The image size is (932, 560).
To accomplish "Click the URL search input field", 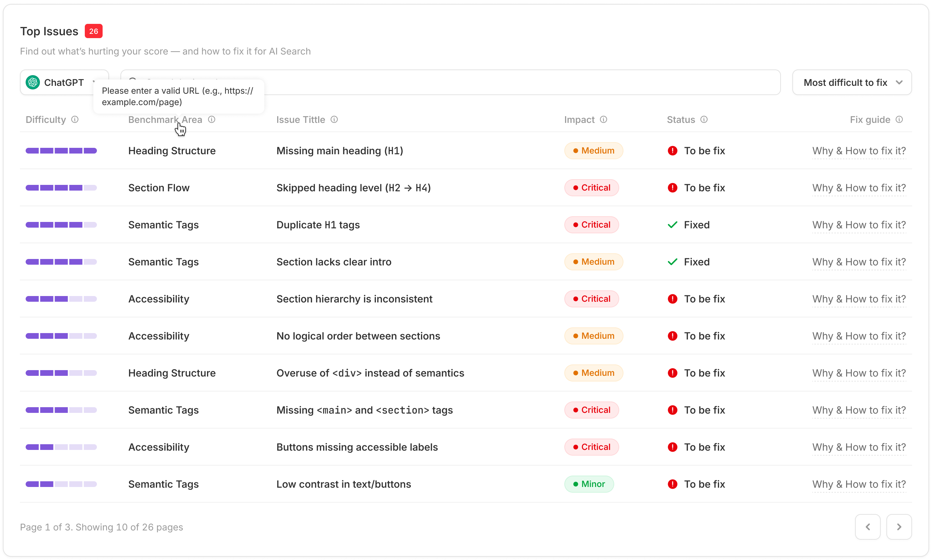I will [453, 82].
